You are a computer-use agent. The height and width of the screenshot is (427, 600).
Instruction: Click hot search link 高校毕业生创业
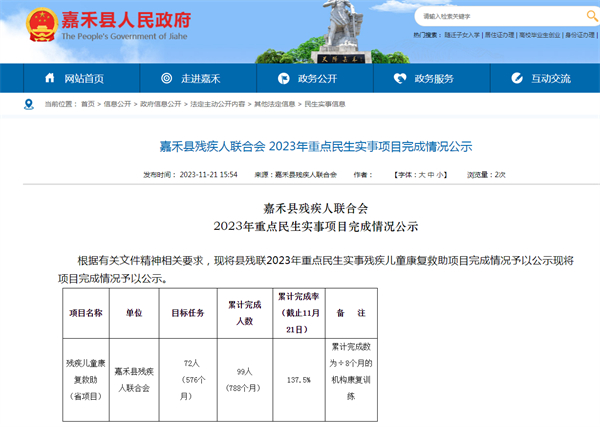tap(540, 35)
